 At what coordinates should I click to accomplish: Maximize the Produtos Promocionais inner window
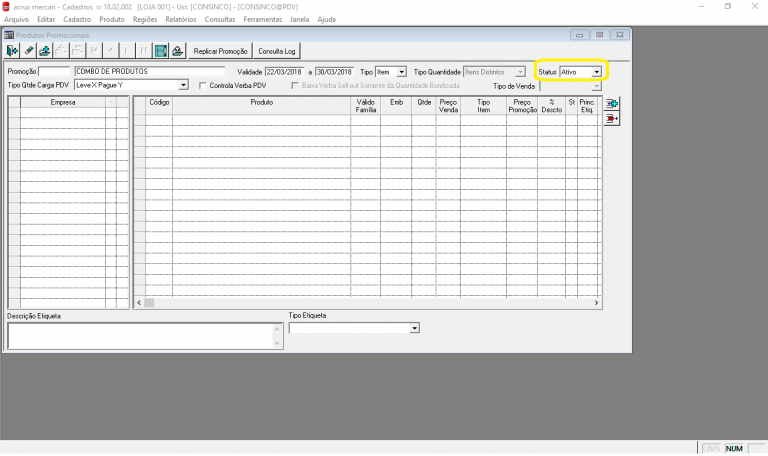(x=600, y=35)
